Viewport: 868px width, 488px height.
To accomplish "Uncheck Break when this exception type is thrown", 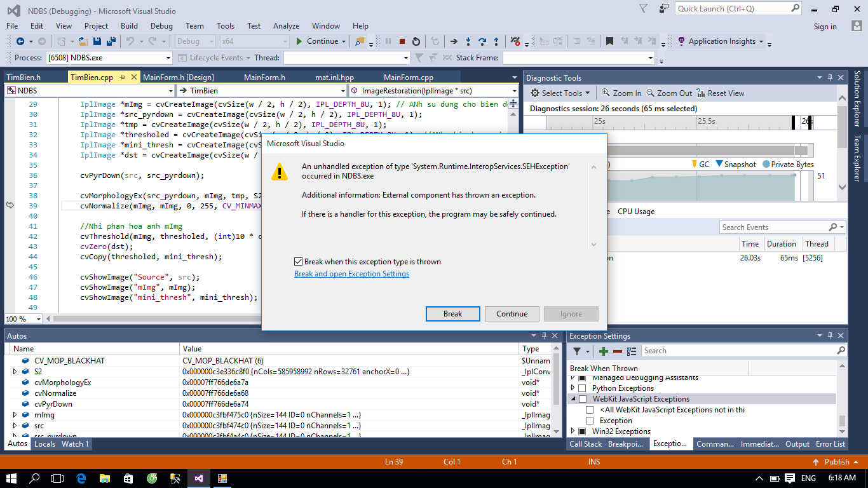I will coord(298,262).
